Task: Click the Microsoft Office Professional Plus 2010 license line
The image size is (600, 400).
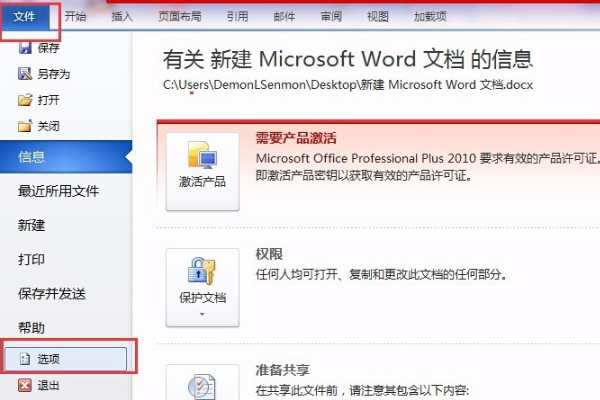Action: [x=427, y=158]
